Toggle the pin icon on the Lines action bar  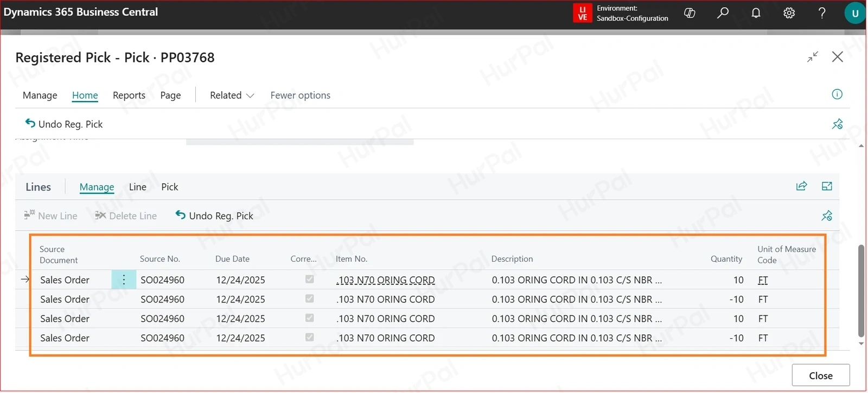[827, 216]
